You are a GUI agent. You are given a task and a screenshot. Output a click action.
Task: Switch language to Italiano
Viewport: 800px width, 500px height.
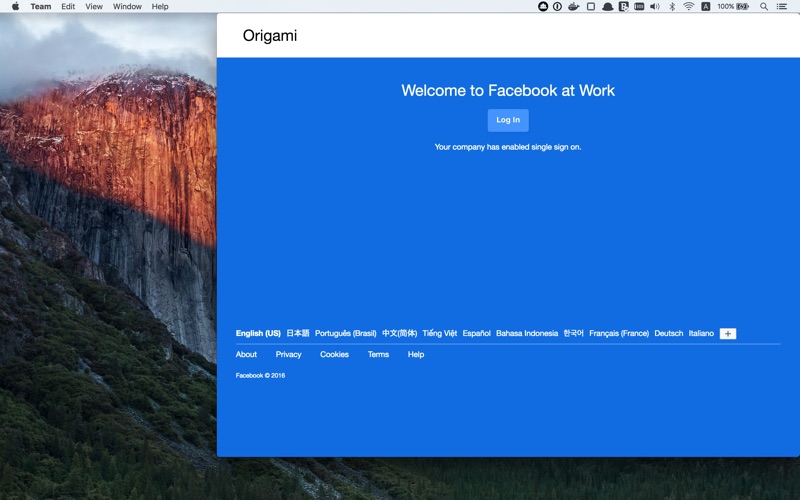tap(701, 333)
